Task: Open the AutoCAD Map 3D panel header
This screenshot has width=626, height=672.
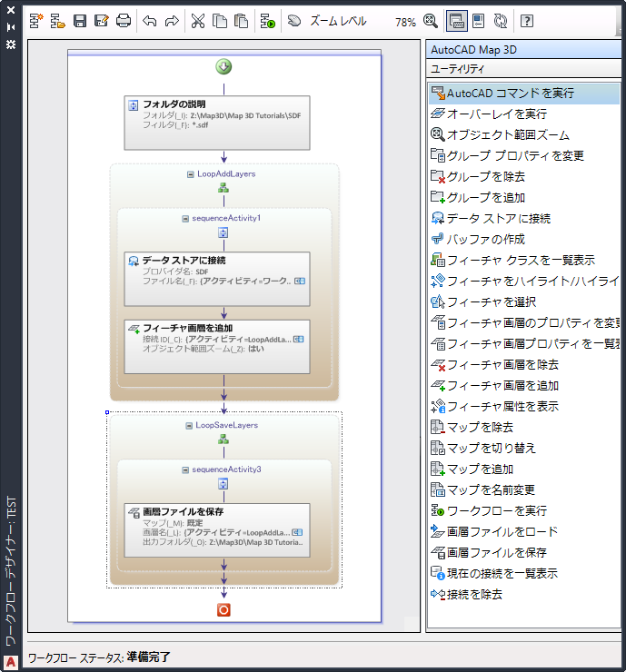Action: [523, 50]
